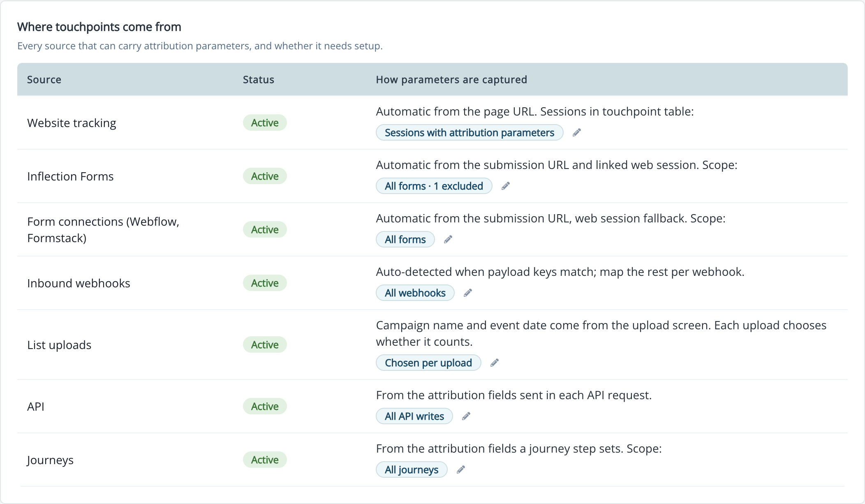The height and width of the screenshot is (504, 865).
Task: Select the 'All forms · 1 excluded' pill
Action: point(434,186)
